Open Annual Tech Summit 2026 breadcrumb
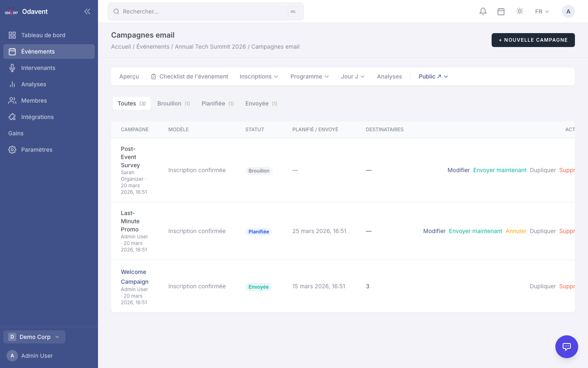The image size is (588, 368). pos(210,47)
